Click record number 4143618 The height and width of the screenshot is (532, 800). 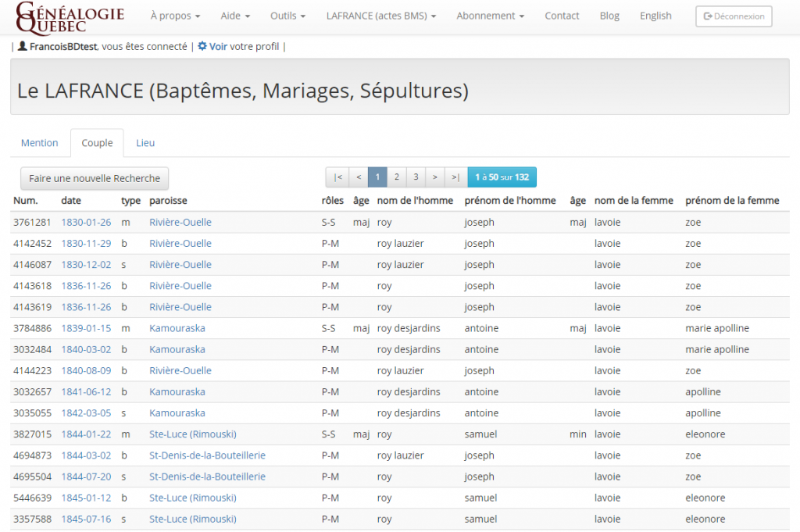tap(32, 286)
